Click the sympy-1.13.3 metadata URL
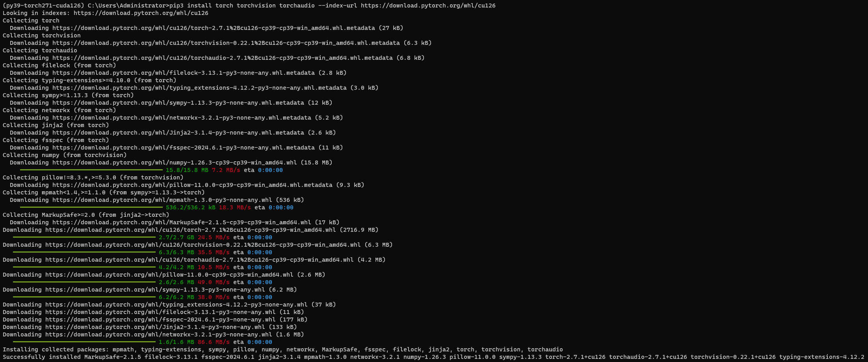 coord(169,103)
